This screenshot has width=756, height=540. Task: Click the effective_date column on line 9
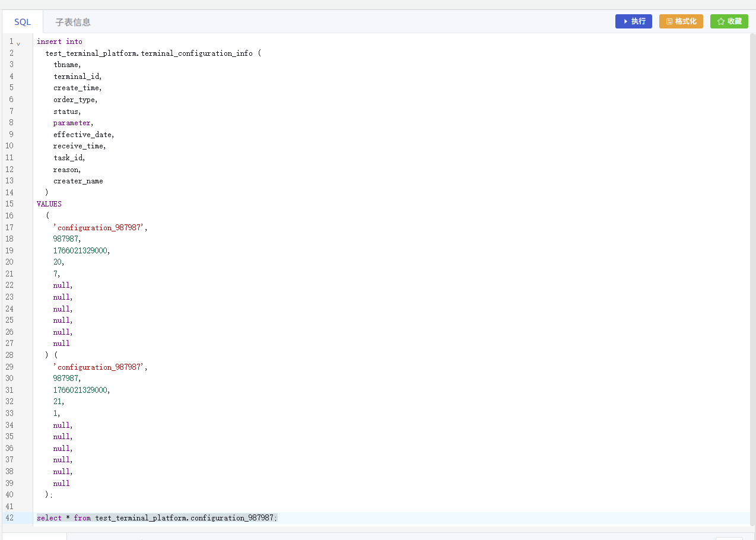(82, 135)
